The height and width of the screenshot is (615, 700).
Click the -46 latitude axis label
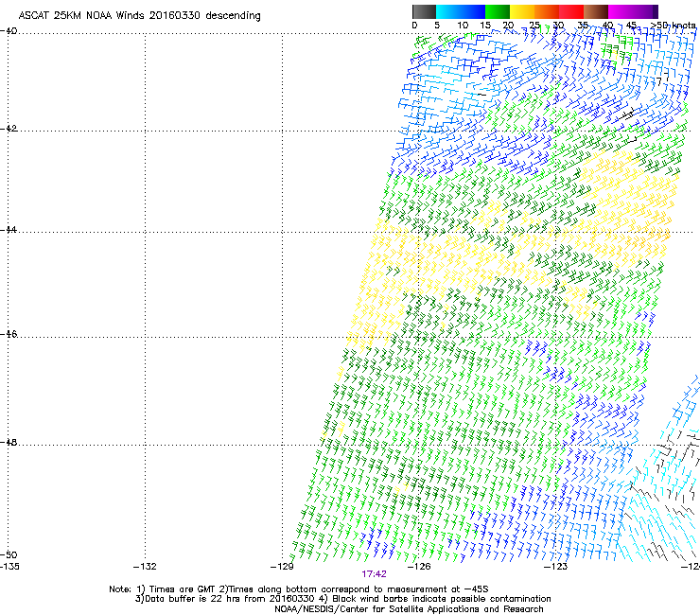[x=9, y=334]
